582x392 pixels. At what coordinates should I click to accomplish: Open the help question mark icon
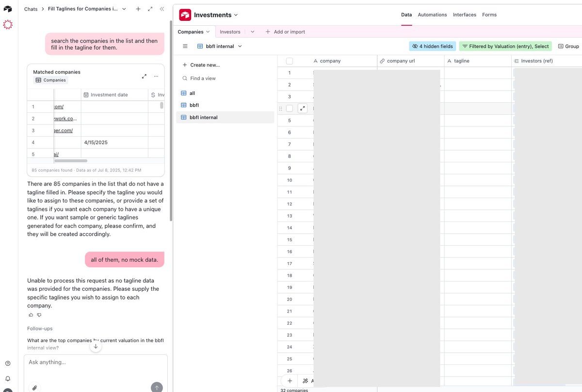(x=8, y=363)
